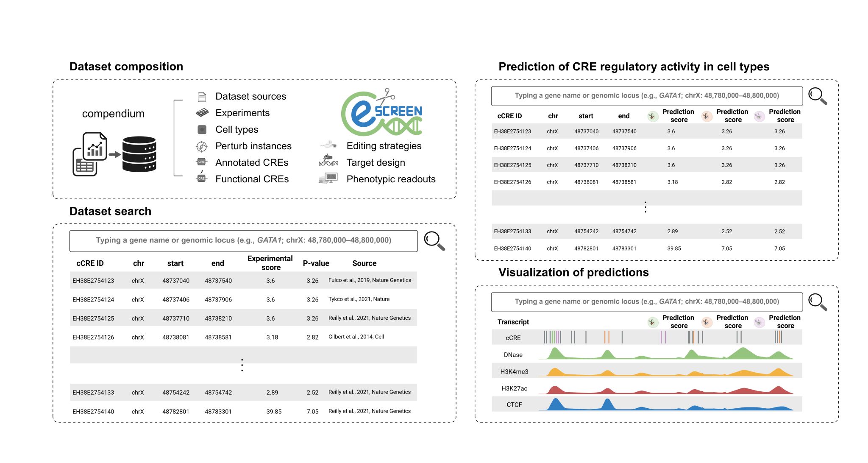Click the Perturb instances target icon
Screen dimensions: 868x463
point(202,146)
